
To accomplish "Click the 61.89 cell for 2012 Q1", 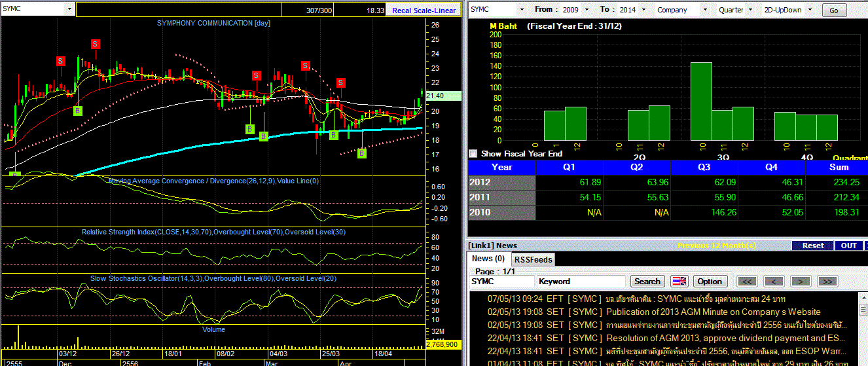I will click(570, 182).
